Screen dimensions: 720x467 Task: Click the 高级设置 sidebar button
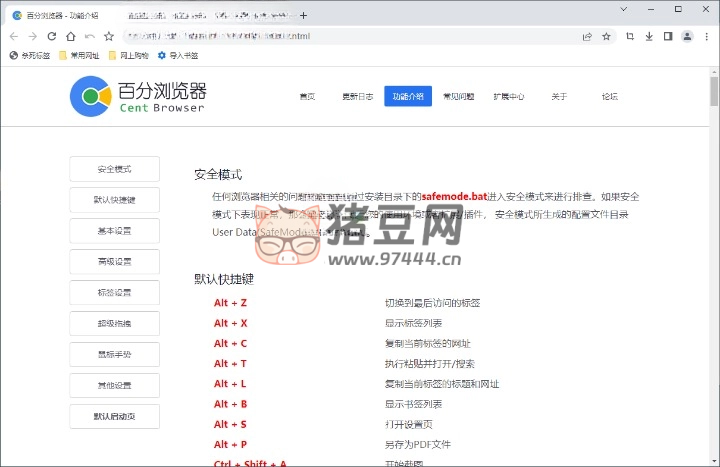pos(114,262)
